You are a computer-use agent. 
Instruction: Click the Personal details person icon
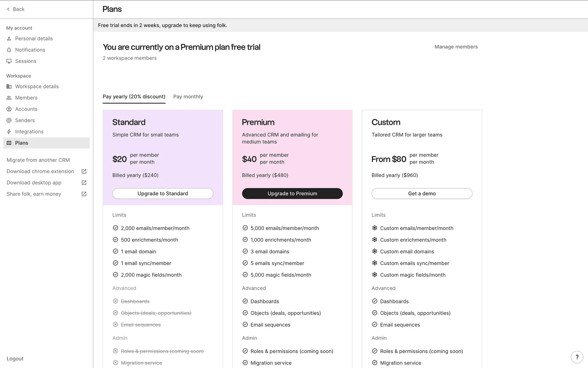tap(9, 39)
